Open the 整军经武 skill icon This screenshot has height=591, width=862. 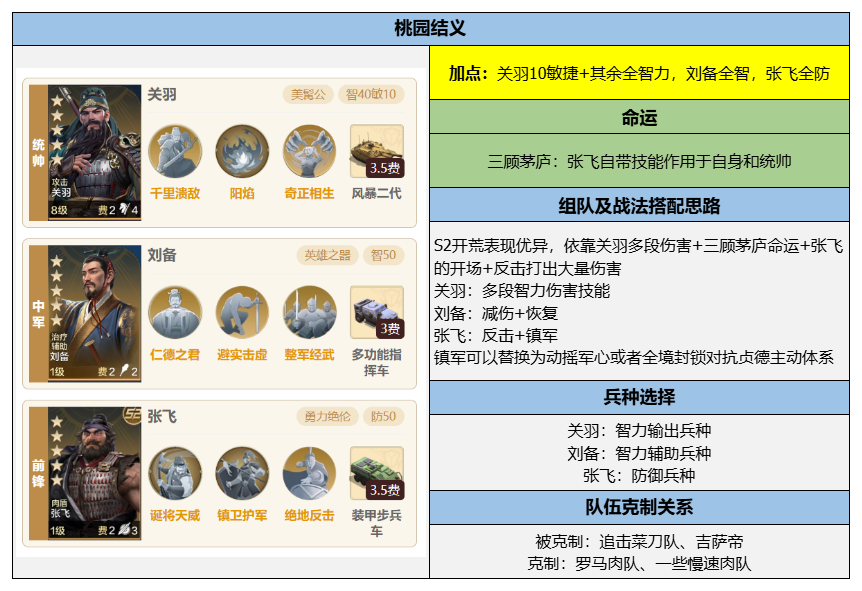point(310,312)
